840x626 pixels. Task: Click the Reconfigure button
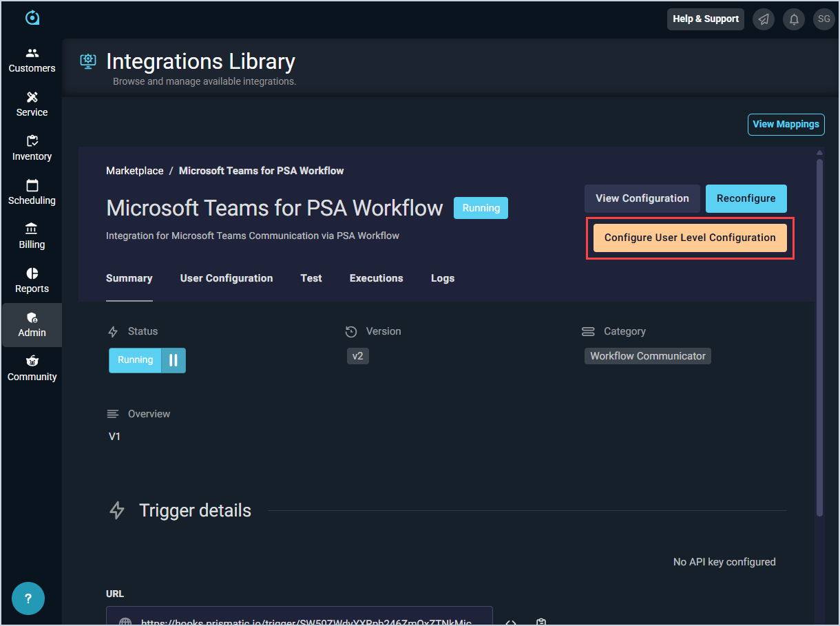[x=746, y=198]
